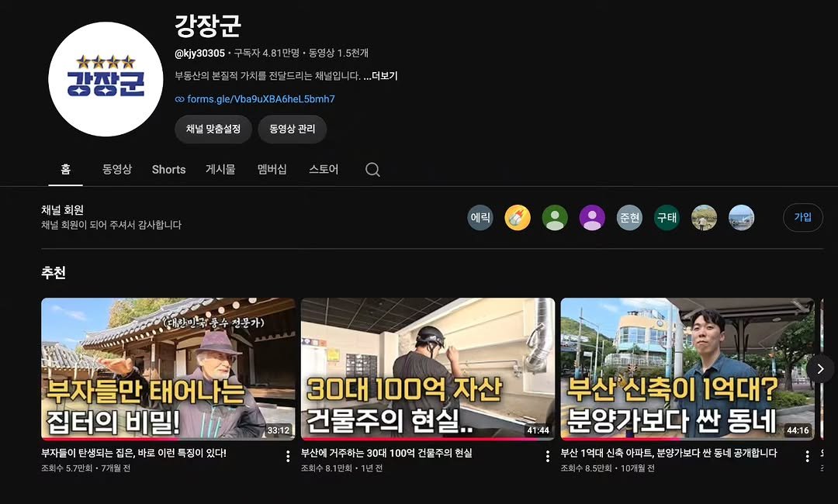
Task: Open more options for 부자들이 탄생되는 집 video
Action: tap(288, 456)
